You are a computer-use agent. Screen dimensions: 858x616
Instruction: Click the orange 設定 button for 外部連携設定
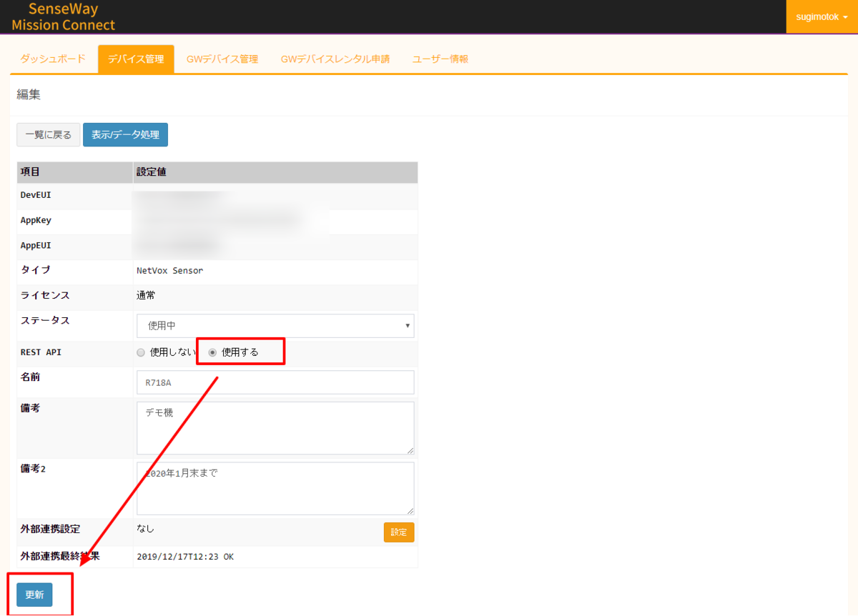[x=399, y=532]
